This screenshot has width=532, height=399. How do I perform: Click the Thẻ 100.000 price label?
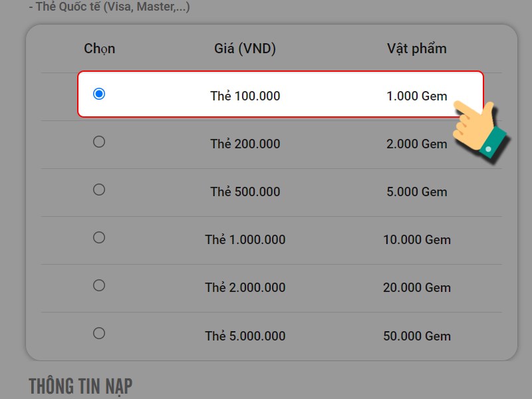[x=245, y=96]
